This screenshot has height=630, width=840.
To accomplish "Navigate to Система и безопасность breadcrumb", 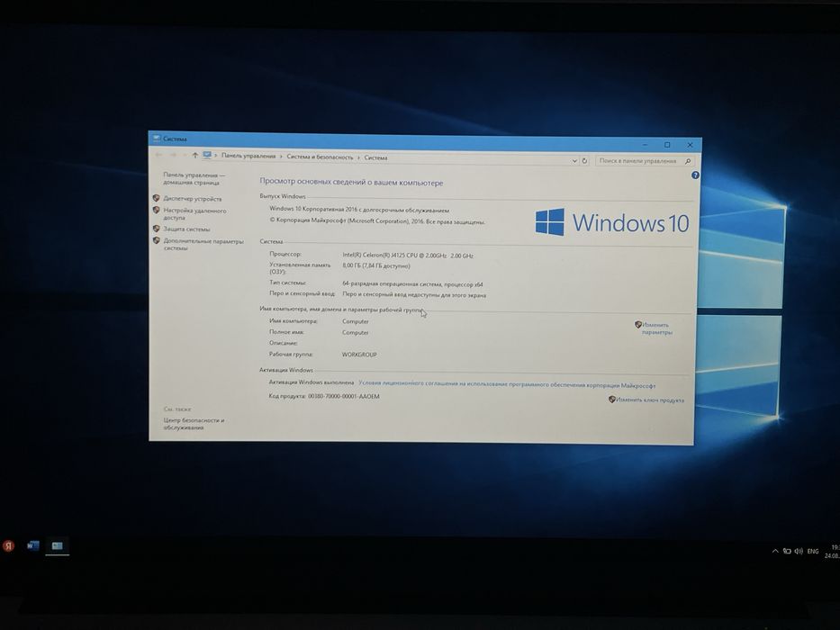I will [x=320, y=157].
